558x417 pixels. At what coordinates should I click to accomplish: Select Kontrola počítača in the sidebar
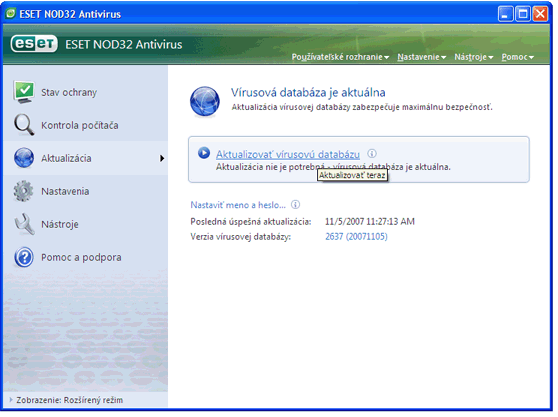click(80, 126)
